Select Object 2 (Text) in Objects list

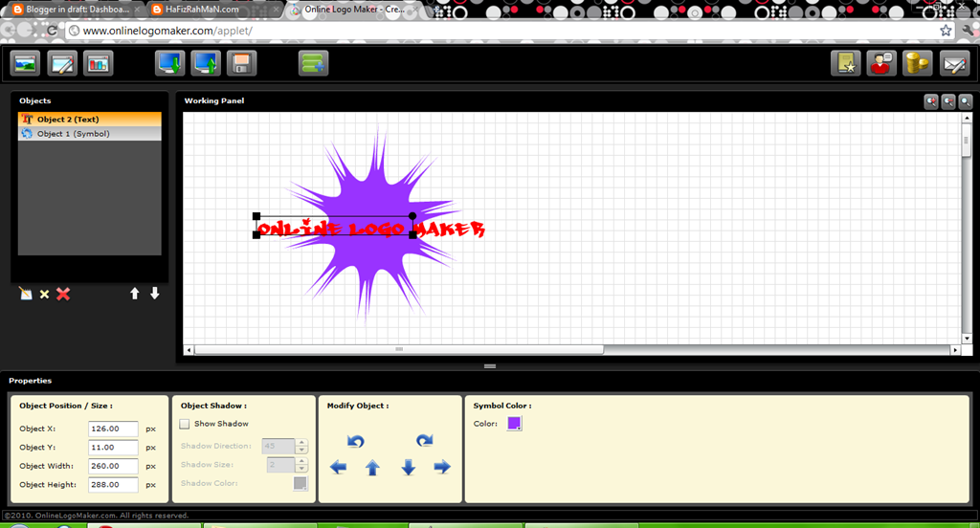pos(89,119)
